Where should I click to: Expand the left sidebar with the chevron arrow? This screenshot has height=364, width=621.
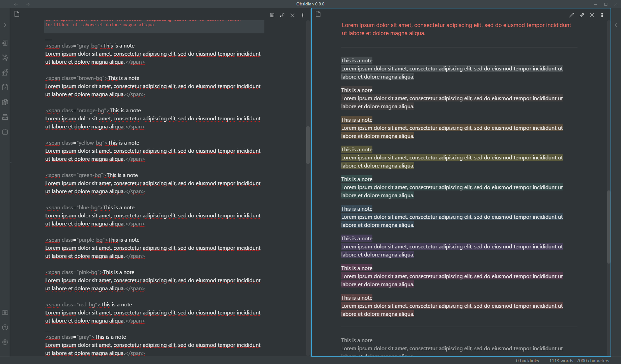5,25
